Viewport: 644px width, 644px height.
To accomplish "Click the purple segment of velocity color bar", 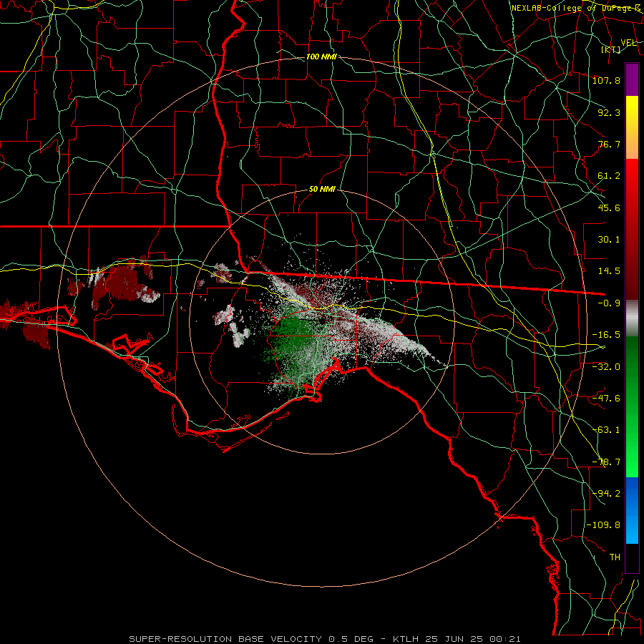I will pos(632,79).
